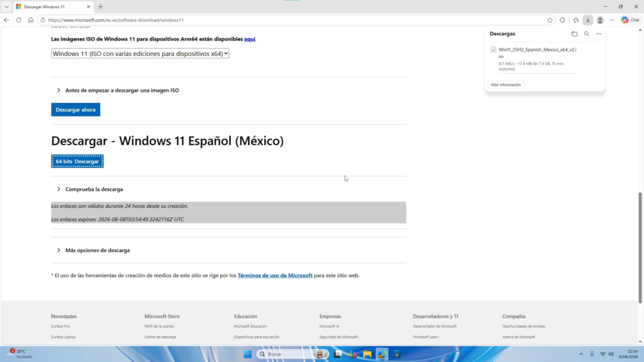Follow the 'aquí' Arm64 link

coord(250,39)
